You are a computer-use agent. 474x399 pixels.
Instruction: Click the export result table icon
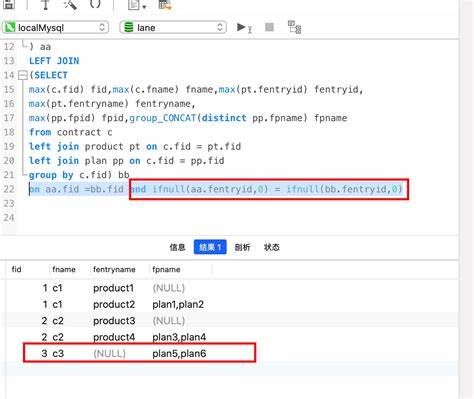coord(165,5)
